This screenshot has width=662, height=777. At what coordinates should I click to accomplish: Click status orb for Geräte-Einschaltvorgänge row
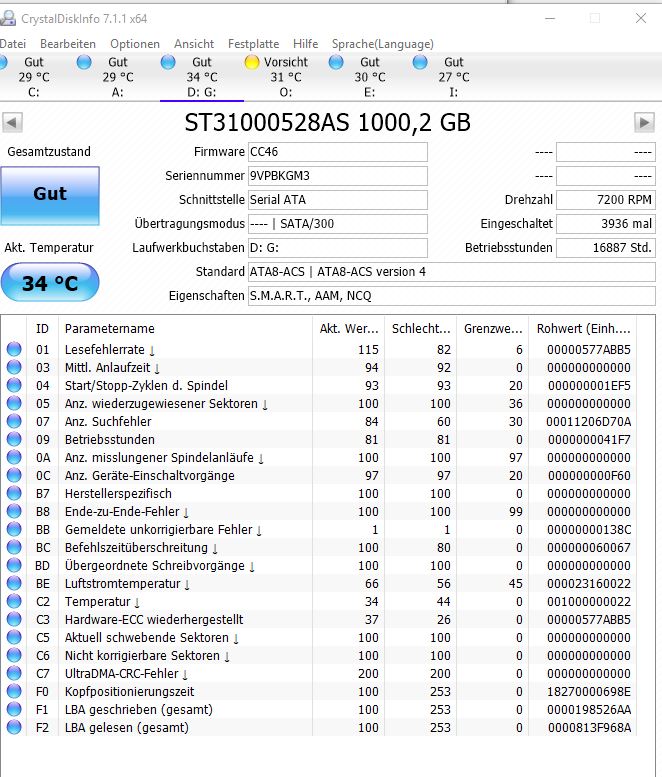point(14,475)
